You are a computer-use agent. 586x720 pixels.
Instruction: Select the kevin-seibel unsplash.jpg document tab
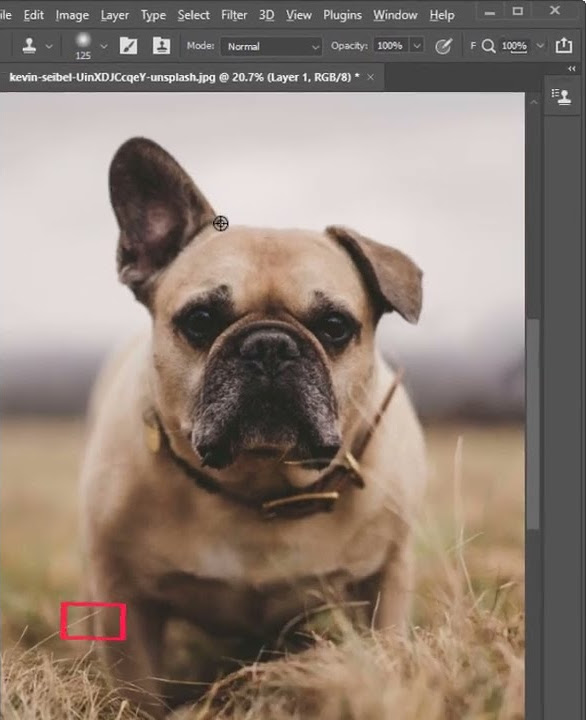(x=184, y=77)
